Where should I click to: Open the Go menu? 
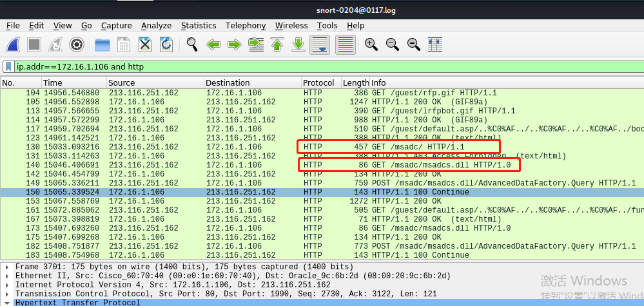coord(86,25)
